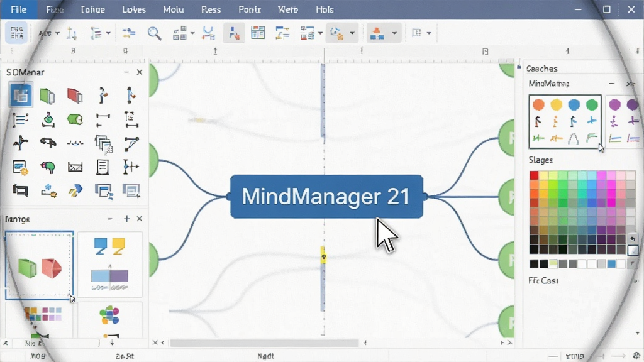Open the Fille menu
This screenshot has height=362, width=644.
(x=18, y=9)
